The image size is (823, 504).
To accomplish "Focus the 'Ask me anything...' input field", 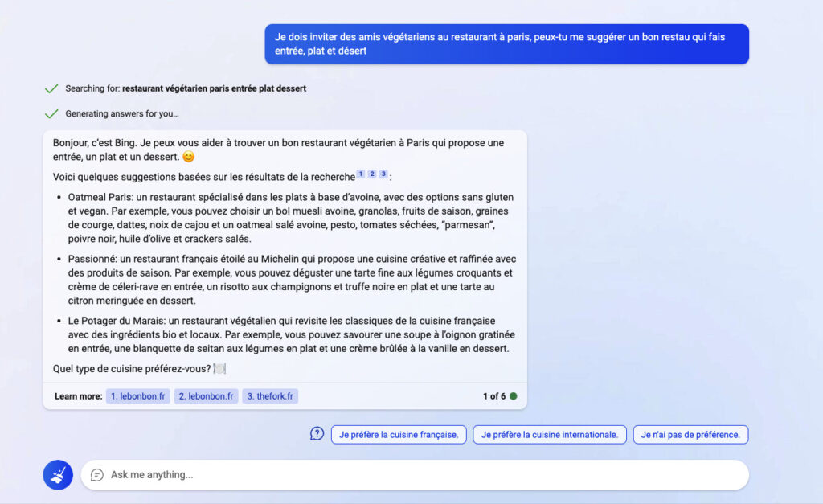I will [415, 475].
